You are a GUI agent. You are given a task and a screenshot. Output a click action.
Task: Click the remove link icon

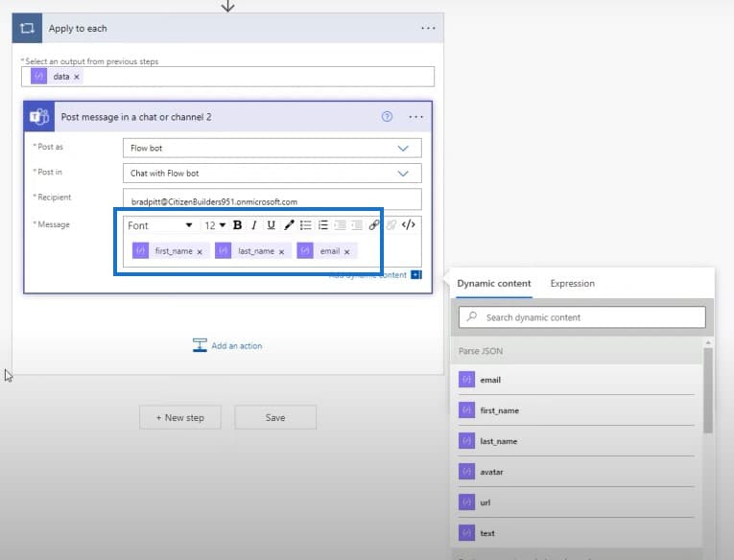[x=391, y=225]
